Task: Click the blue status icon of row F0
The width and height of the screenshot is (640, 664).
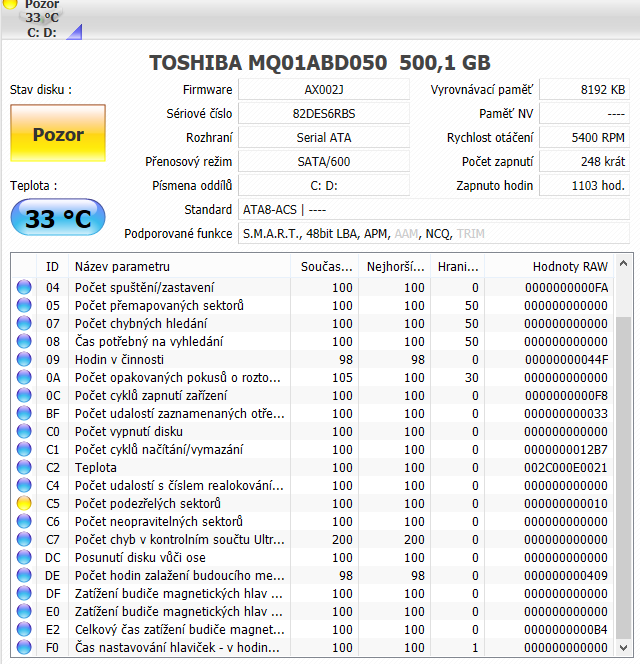Action: [24, 647]
